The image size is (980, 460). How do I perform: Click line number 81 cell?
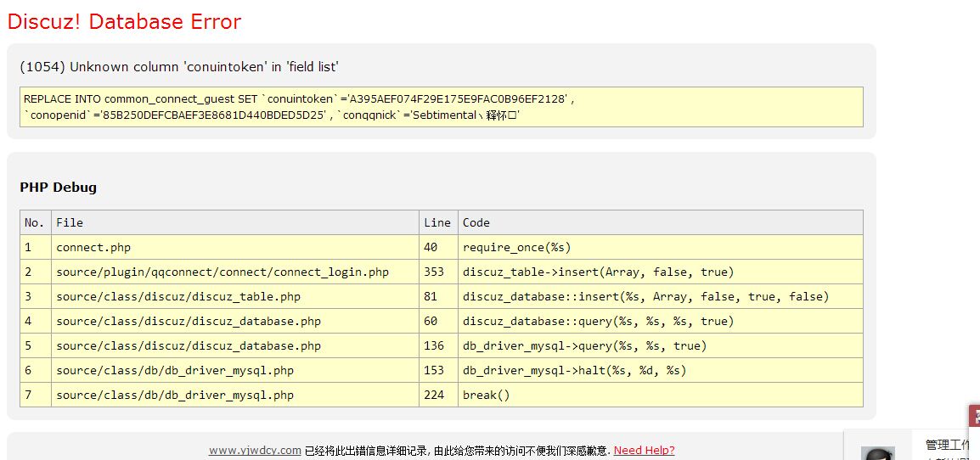pos(438,297)
